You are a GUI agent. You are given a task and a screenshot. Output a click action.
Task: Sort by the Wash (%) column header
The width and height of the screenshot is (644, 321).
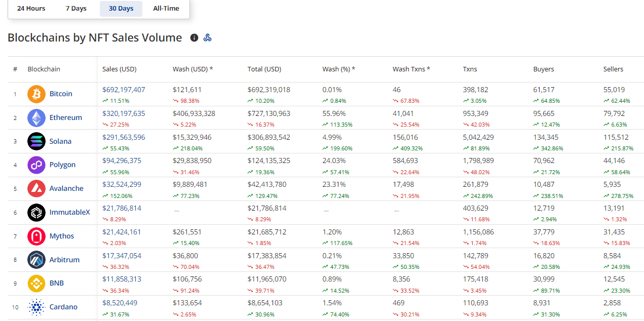coord(339,69)
